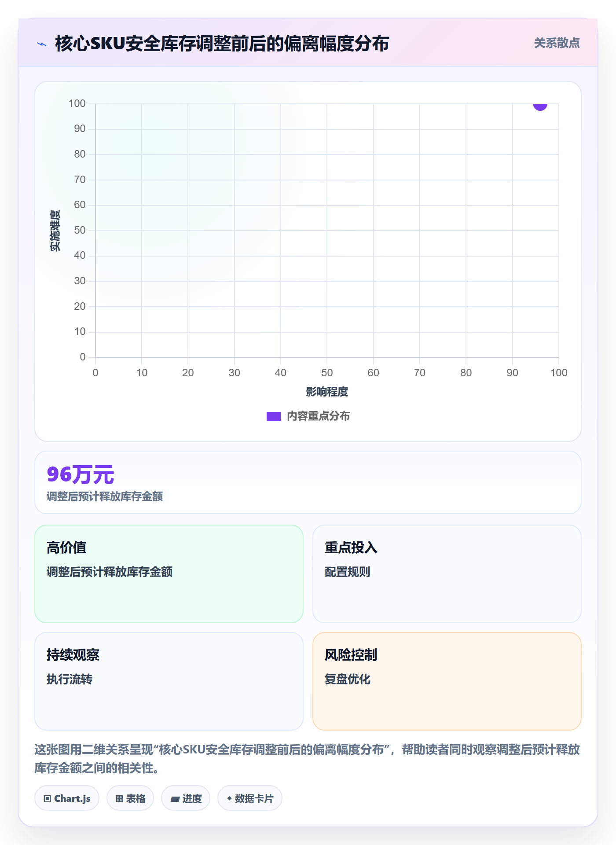Viewport: 616px width, 845px height.
Task: Click the 关系散点 label in the header
Action: pyautogui.click(x=557, y=43)
